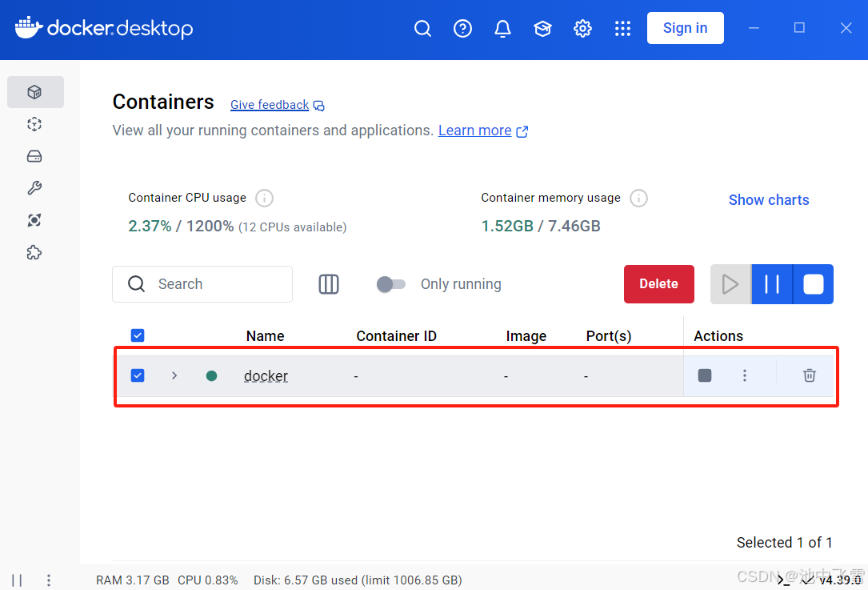
Task: Open the manage columns icon
Action: point(329,284)
